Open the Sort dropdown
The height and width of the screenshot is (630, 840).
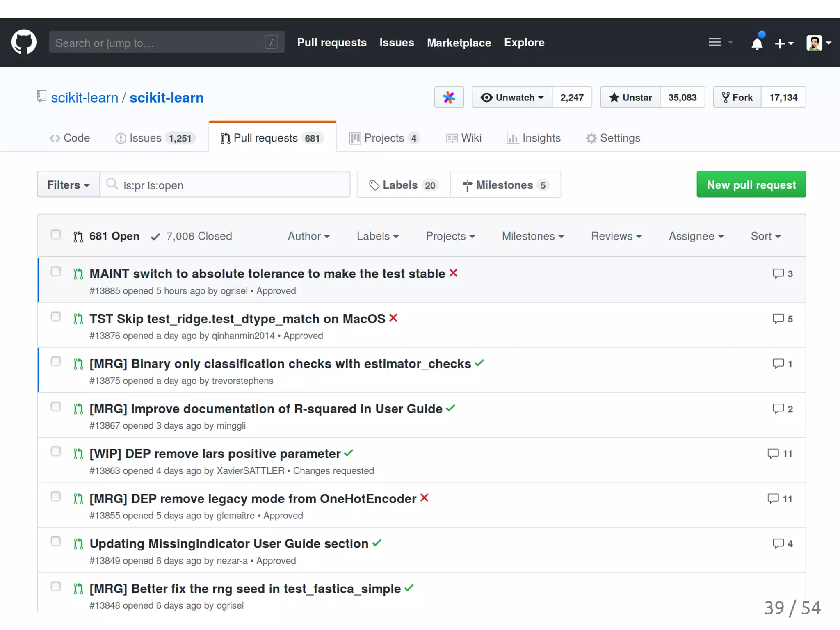pyautogui.click(x=765, y=236)
